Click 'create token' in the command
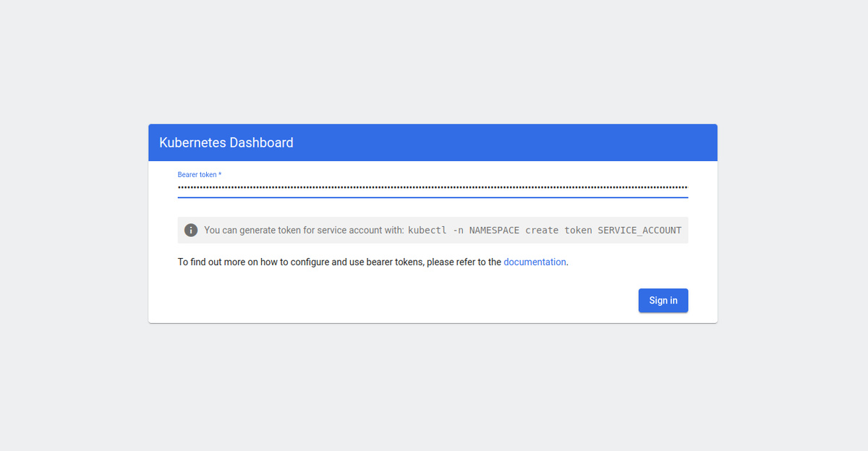The image size is (868, 451). coord(558,231)
